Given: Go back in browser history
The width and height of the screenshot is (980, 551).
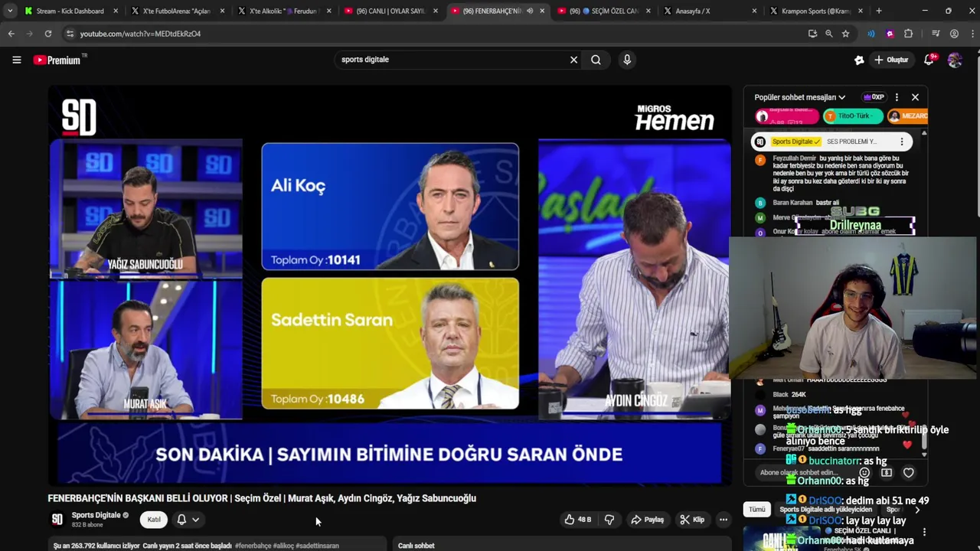Looking at the screenshot, I should click(x=11, y=34).
